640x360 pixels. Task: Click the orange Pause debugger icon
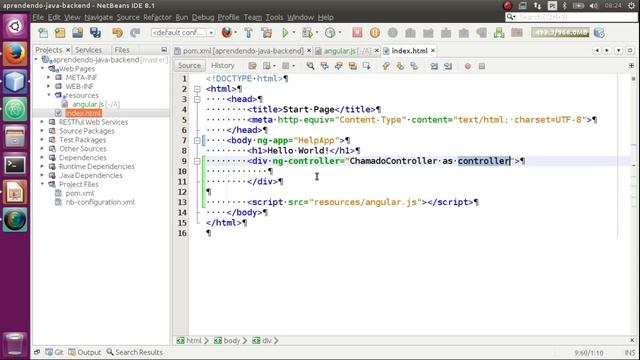tap(375, 33)
